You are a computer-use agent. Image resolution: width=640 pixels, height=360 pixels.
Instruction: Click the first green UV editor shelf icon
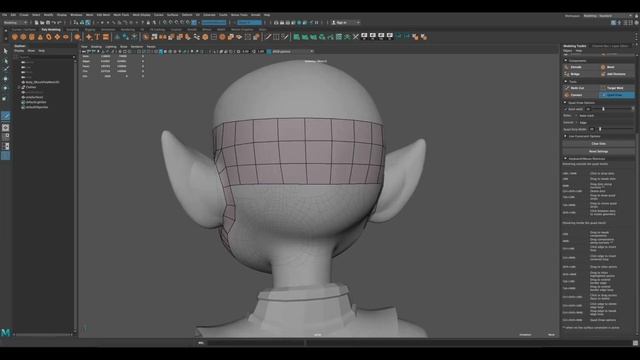[x=297, y=37]
